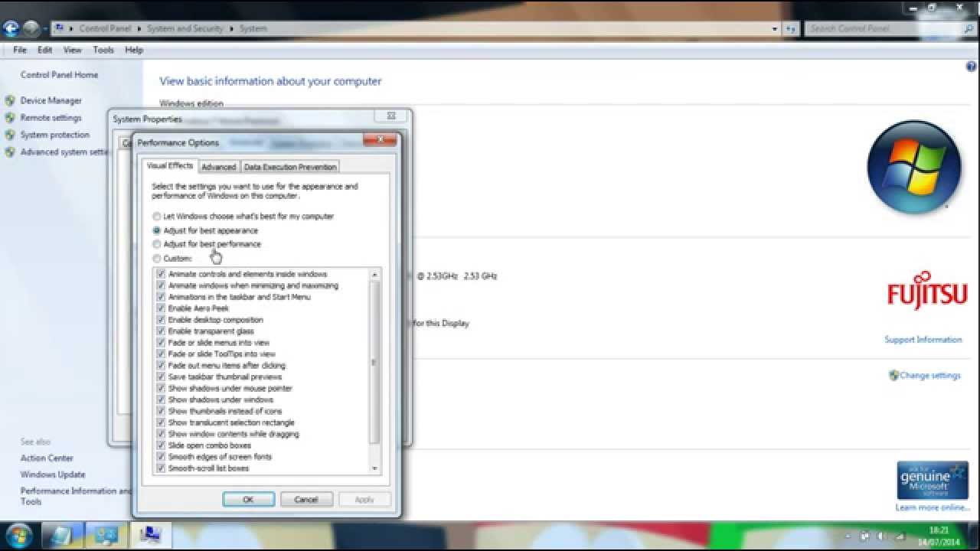Toggle Enable transparent glass checkbox
Image resolution: width=980 pixels, height=551 pixels.
pos(161,331)
